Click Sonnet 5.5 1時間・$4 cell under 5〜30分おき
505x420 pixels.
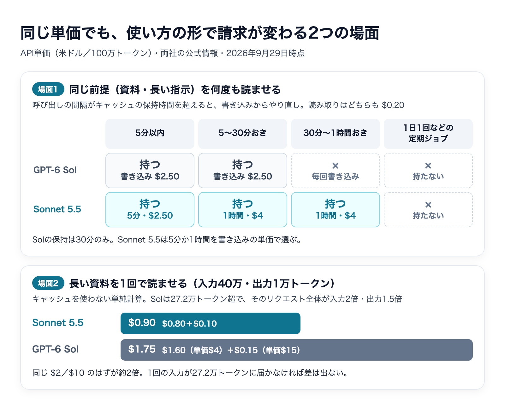coord(243,210)
